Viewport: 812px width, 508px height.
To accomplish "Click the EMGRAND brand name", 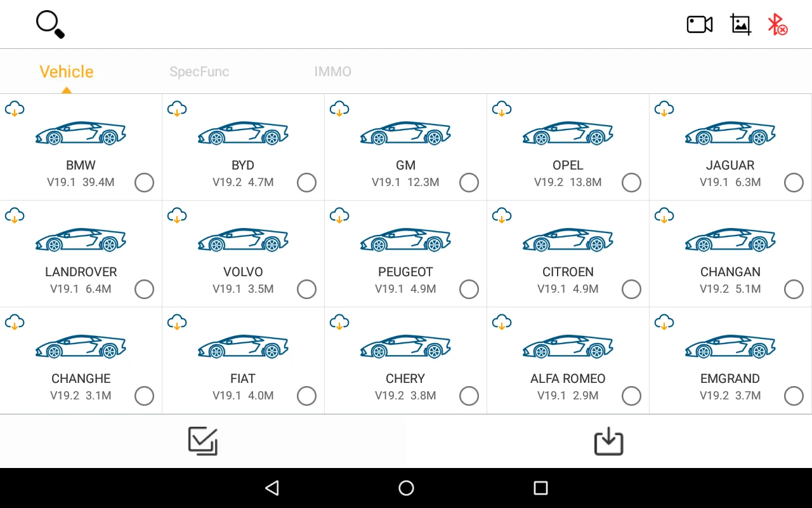I will pyautogui.click(x=730, y=378).
